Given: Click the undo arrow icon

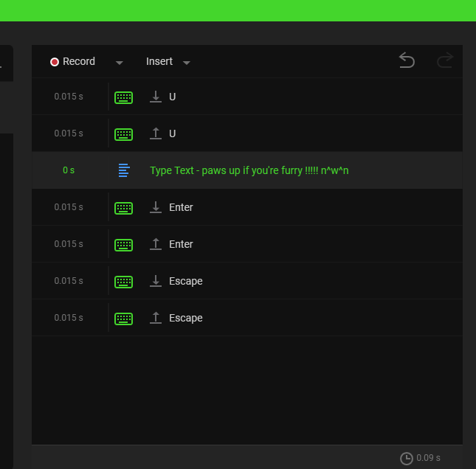Looking at the screenshot, I should click(x=407, y=60).
